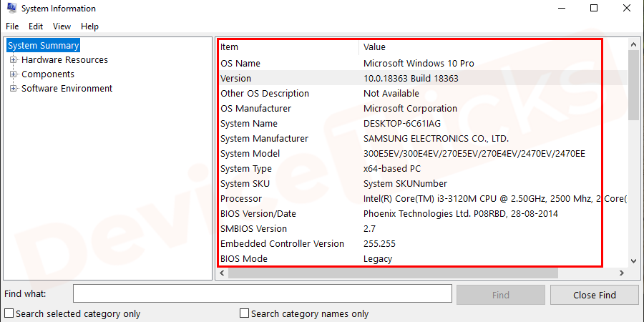Select the Software Environment tree item
Image resolution: width=644 pixels, height=322 pixels.
tap(67, 89)
